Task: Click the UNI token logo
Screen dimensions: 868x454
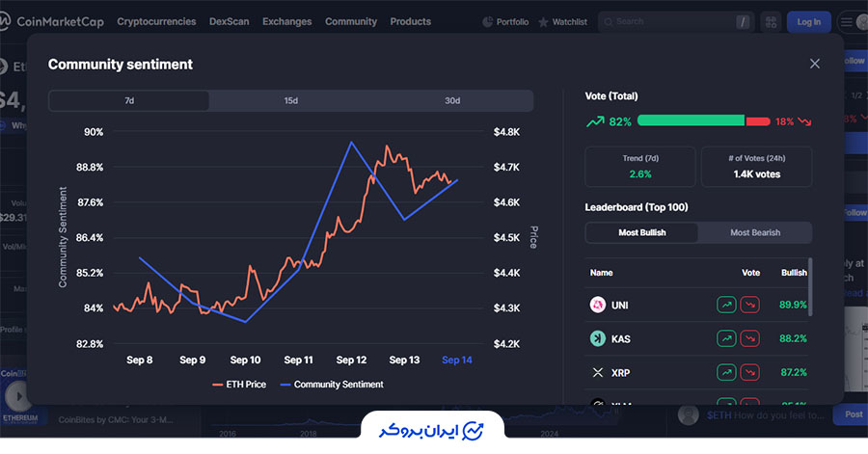Action: 597,305
